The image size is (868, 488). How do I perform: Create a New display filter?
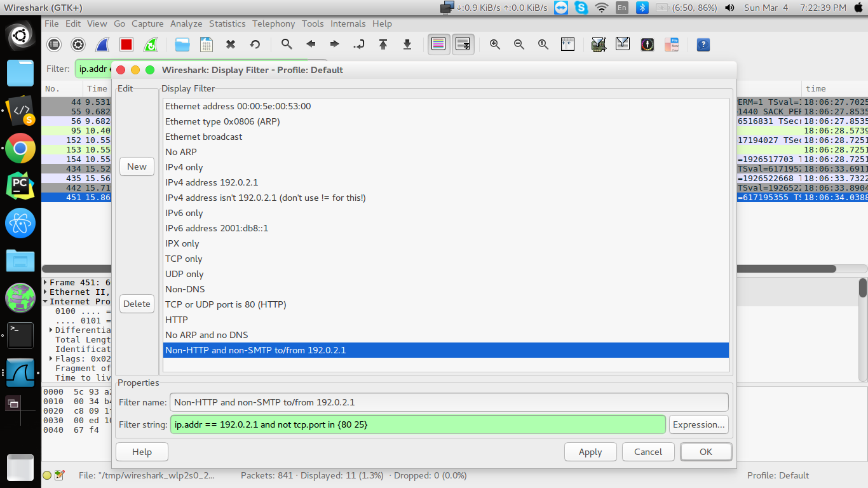[137, 166]
